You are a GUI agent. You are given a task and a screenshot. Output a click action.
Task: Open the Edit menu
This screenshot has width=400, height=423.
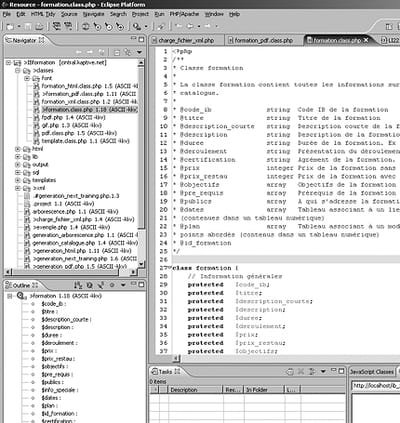tap(21, 14)
